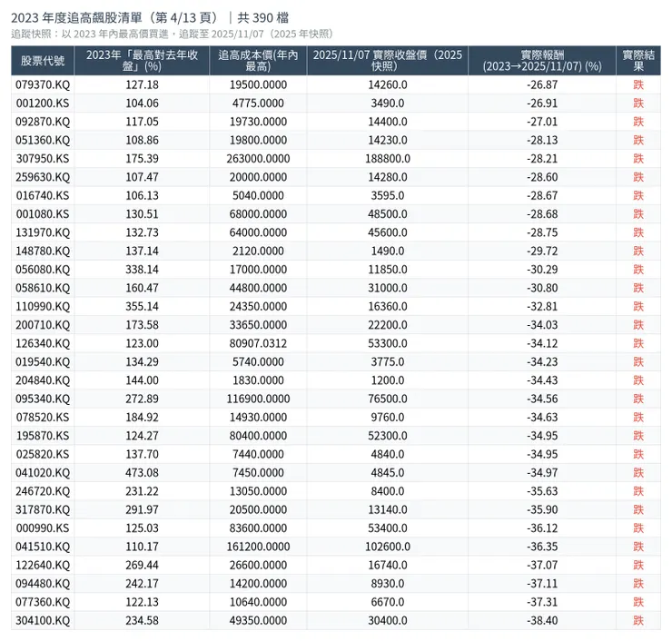Select stock code 019540.KQ

click(43, 361)
